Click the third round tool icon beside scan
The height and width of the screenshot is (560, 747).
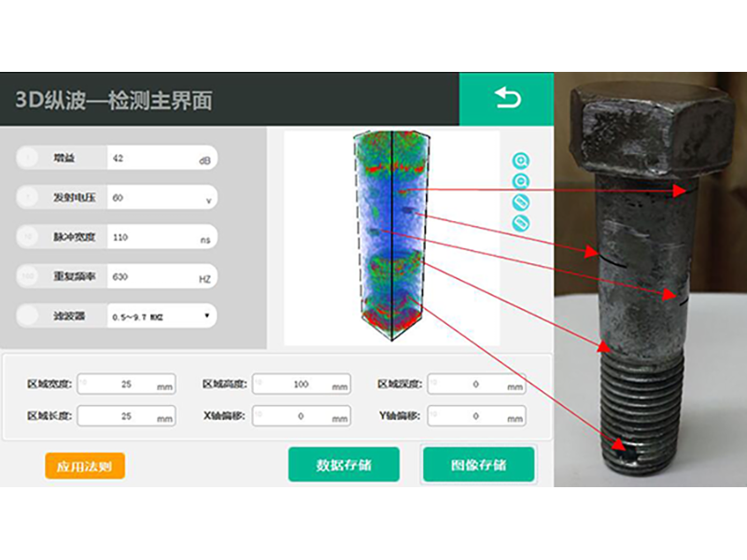click(520, 203)
